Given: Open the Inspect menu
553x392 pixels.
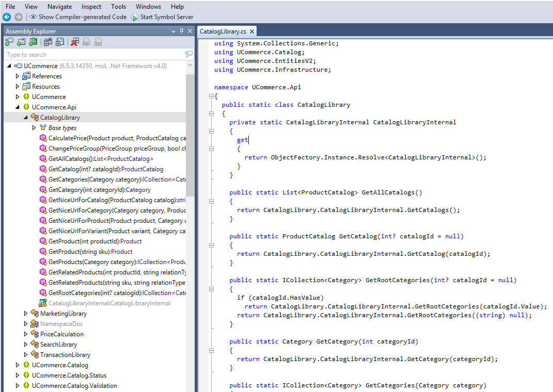Looking at the screenshot, I should coord(91,7).
